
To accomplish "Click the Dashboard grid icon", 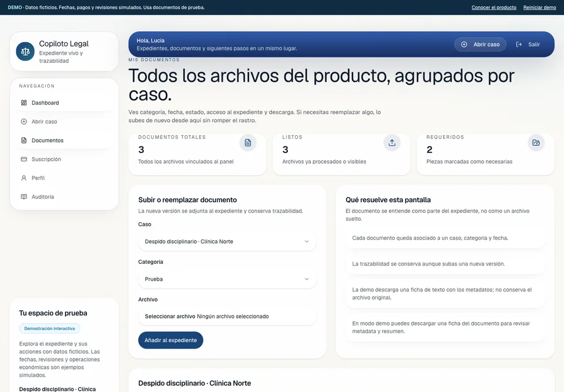I will coord(23,103).
